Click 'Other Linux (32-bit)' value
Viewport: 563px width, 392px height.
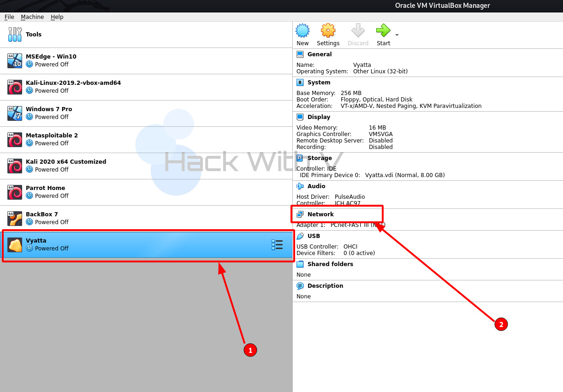pyautogui.click(x=380, y=71)
